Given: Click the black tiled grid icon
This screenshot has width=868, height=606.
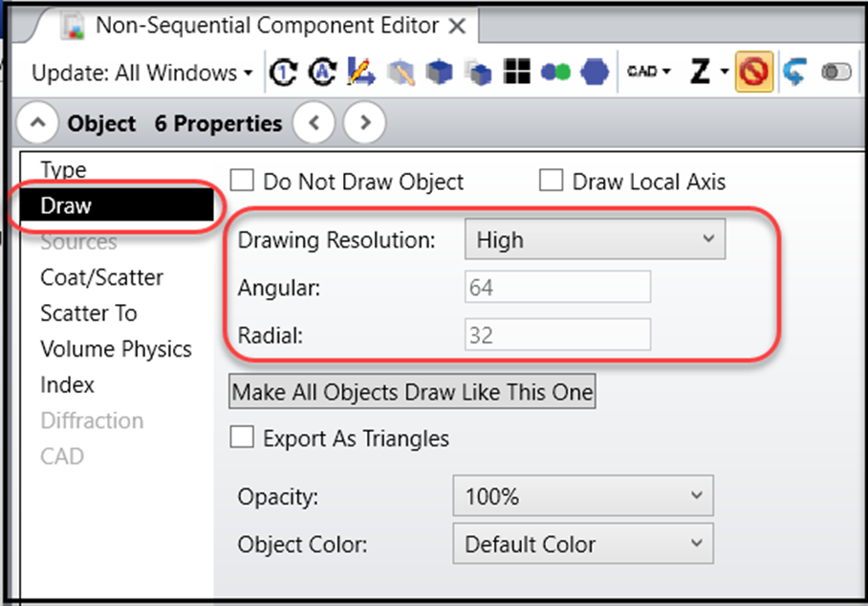Looking at the screenshot, I should pyautogui.click(x=515, y=72).
